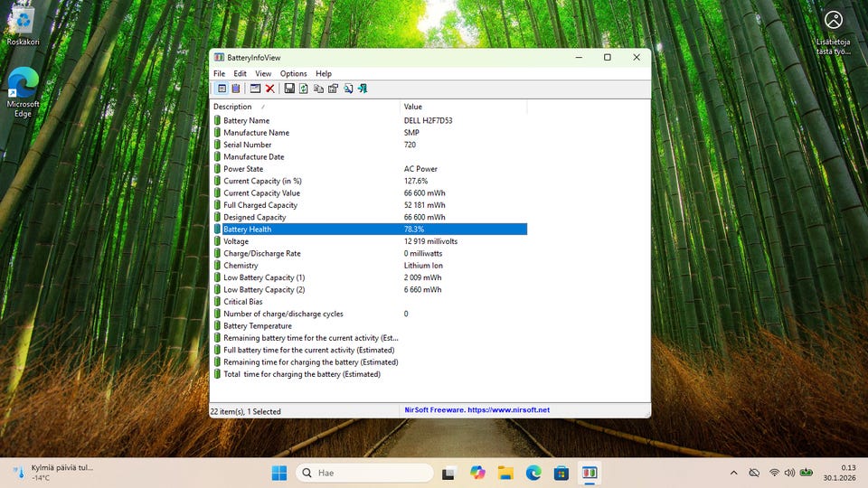Select the Designed Capacity row
The width and height of the screenshot is (868, 488).
[x=254, y=217]
